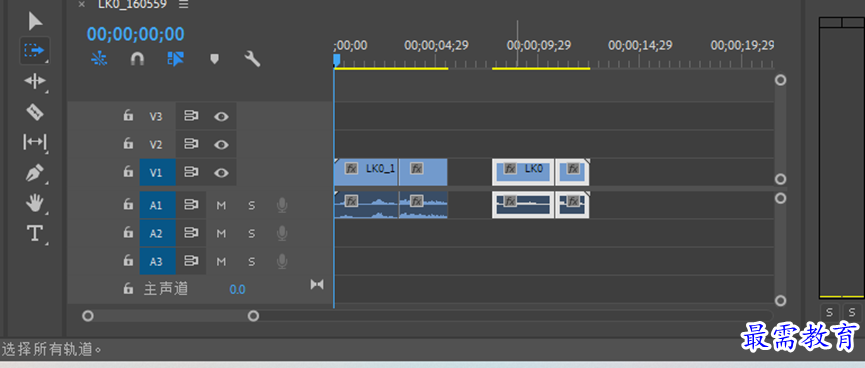Toggle A2 track targeting
The height and width of the screenshot is (368, 865).
[157, 233]
